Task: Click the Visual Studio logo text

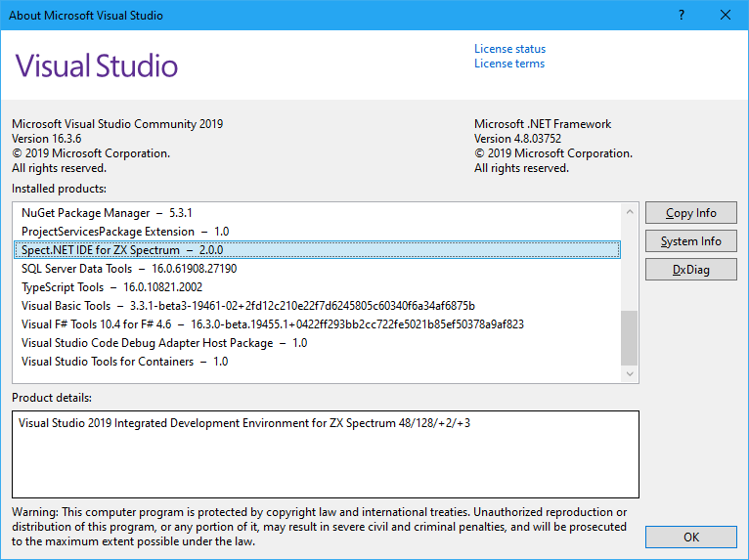Action: point(97,65)
